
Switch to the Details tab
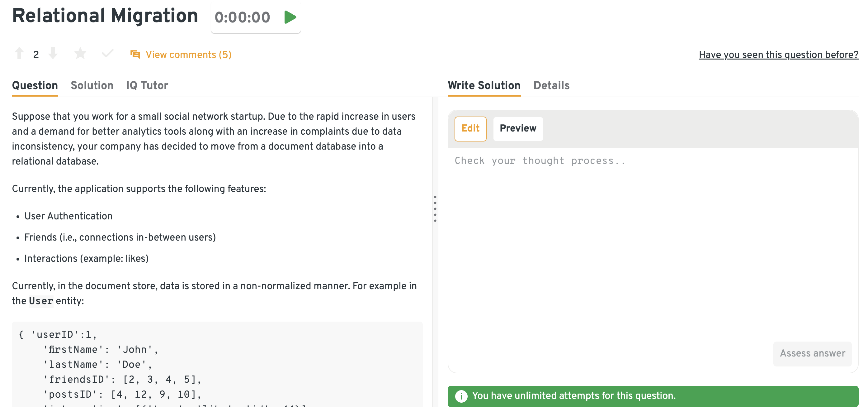coord(551,85)
